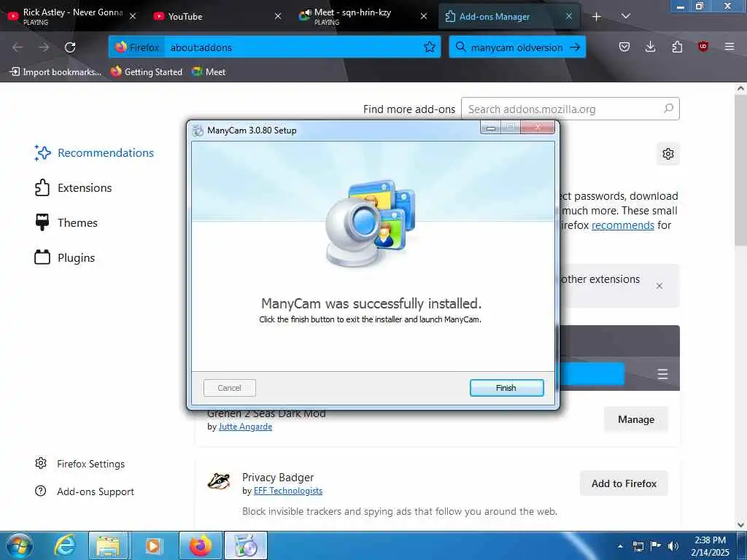Open the uBlock Origin shield icon

tap(703, 47)
